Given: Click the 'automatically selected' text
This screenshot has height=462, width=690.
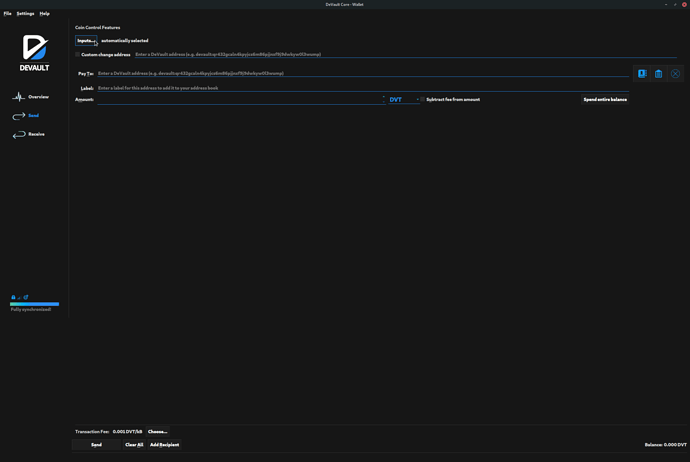Looking at the screenshot, I should point(125,40).
